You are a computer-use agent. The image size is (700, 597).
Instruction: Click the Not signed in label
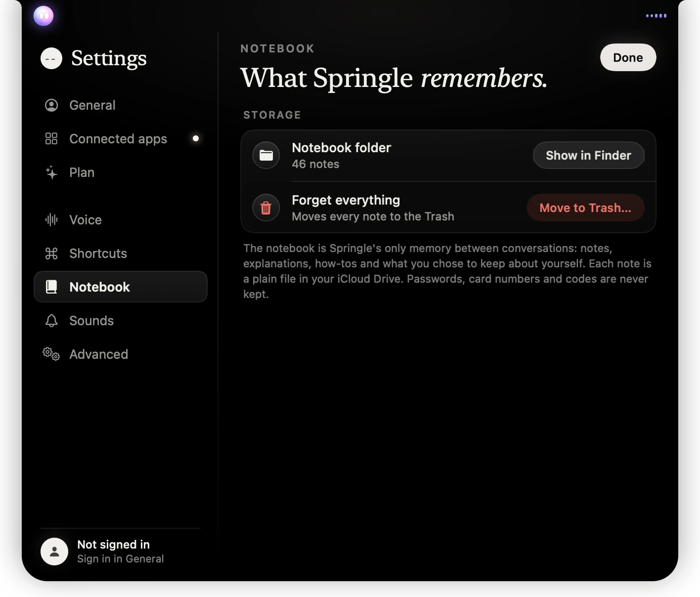tap(114, 545)
